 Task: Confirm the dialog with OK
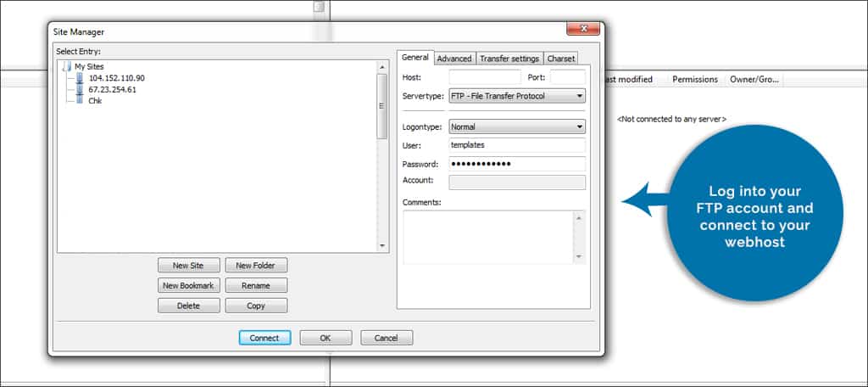325,338
